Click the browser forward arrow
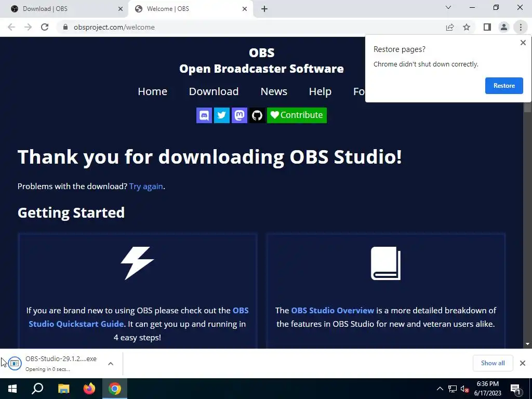Image resolution: width=532 pixels, height=399 pixels. click(x=28, y=27)
